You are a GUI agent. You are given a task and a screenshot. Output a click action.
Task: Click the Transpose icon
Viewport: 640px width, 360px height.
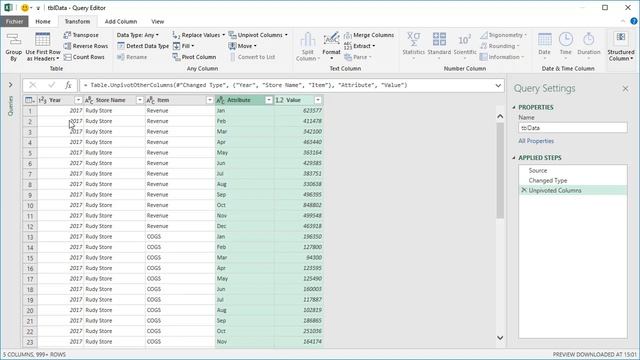(x=67, y=35)
